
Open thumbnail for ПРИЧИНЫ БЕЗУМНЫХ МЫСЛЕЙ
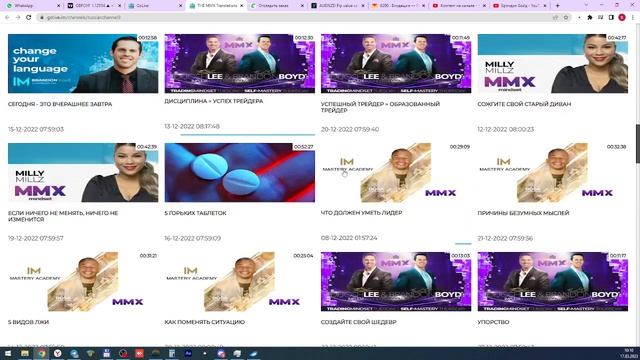tap(553, 172)
